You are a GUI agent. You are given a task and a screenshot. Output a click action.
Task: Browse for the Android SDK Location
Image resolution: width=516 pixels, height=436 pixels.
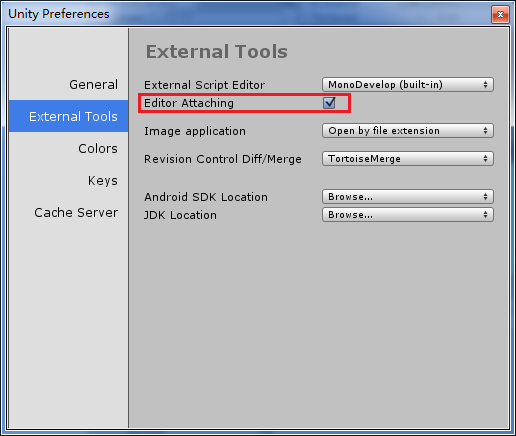[x=408, y=197]
